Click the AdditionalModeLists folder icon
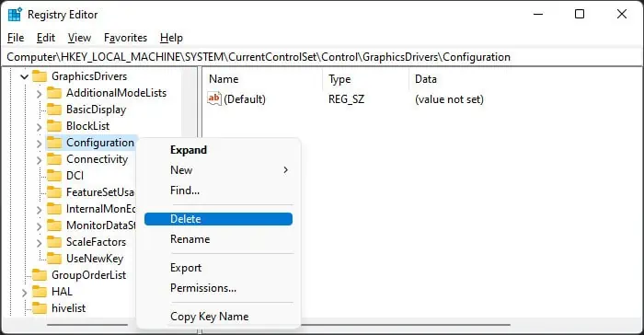The image size is (644, 335). pos(54,93)
